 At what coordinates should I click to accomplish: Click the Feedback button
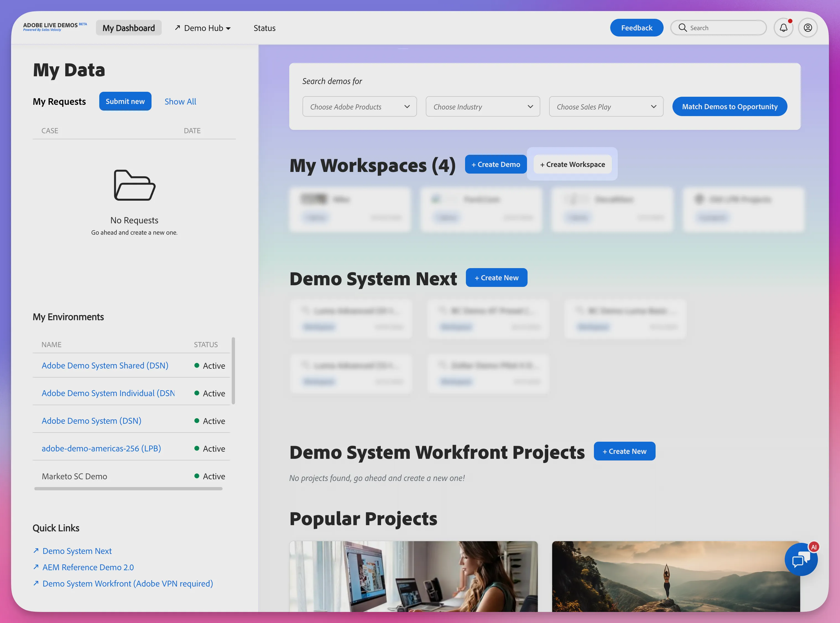tap(637, 28)
